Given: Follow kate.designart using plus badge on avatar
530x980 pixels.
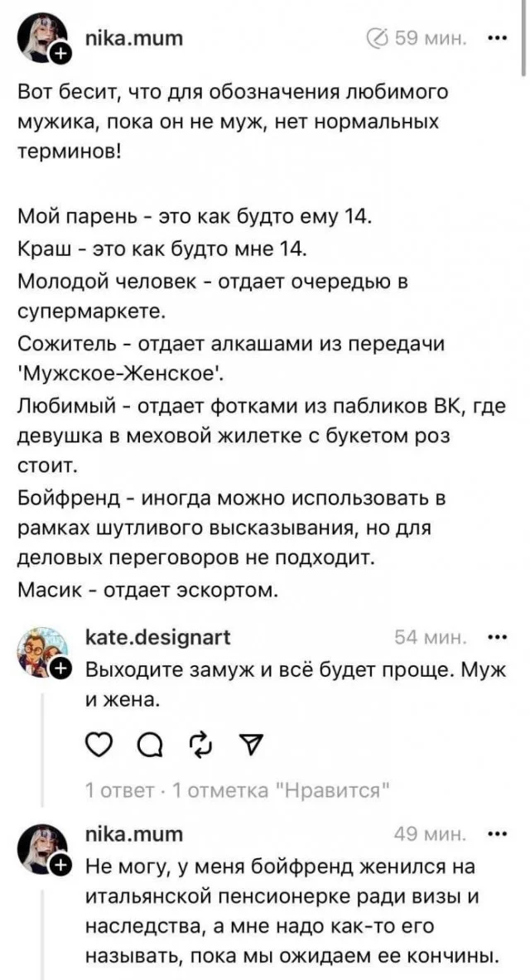Looking at the screenshot, I should click(61, 668).
